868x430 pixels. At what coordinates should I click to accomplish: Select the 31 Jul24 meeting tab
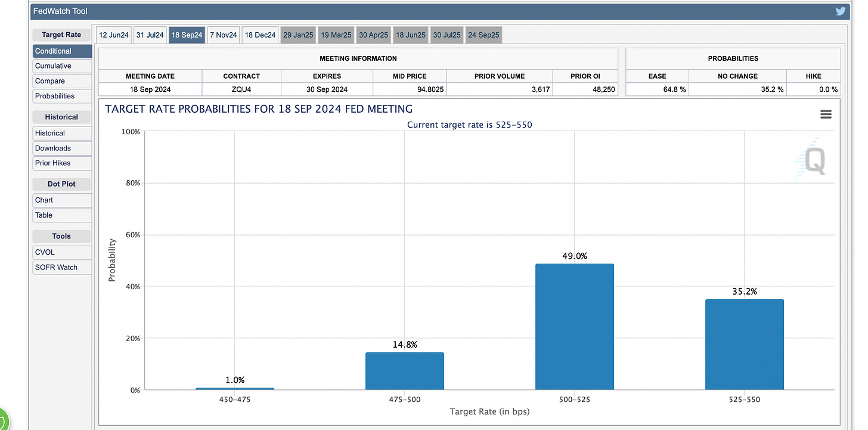(149, 35)
